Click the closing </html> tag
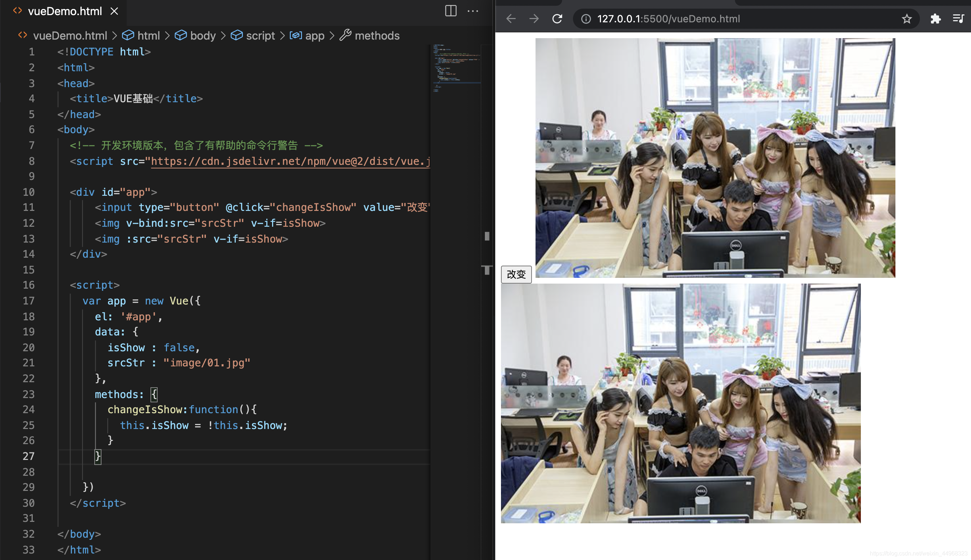 point(79,550)
